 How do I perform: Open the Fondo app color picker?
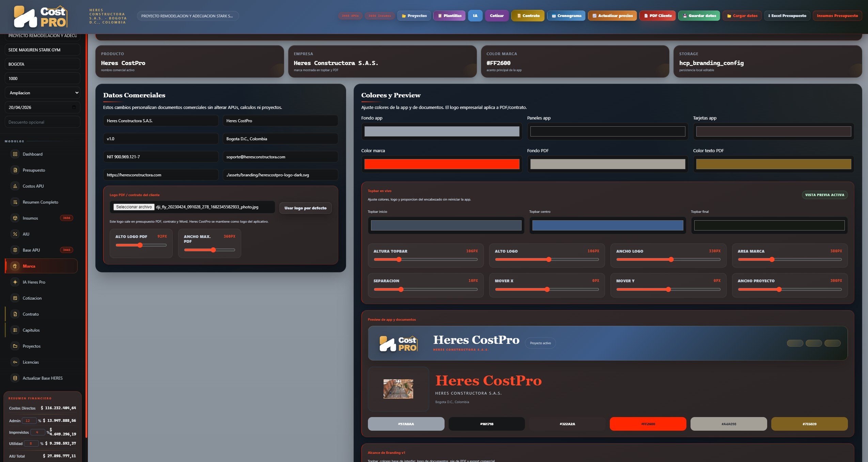click(x=442, y=131)
